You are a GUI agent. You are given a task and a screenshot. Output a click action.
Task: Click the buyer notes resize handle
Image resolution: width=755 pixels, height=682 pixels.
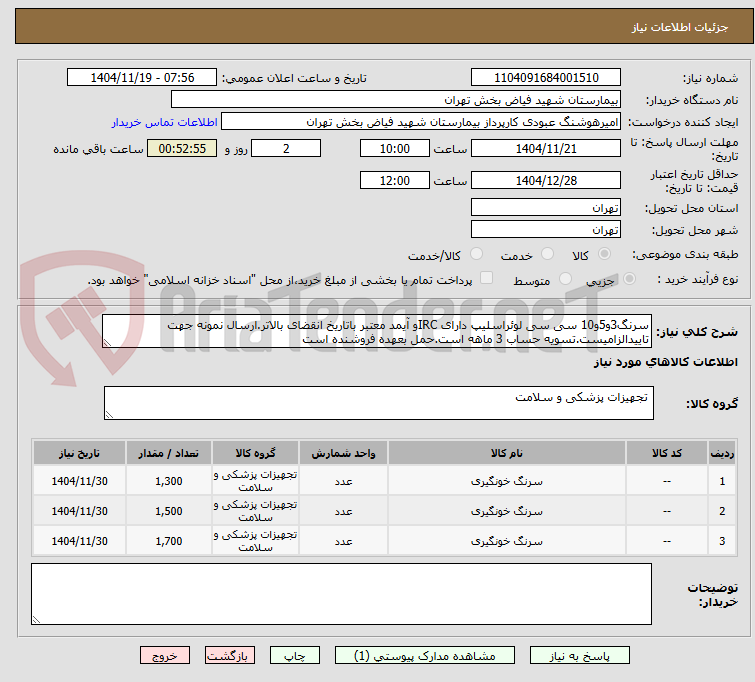click(x=36, y=620)
